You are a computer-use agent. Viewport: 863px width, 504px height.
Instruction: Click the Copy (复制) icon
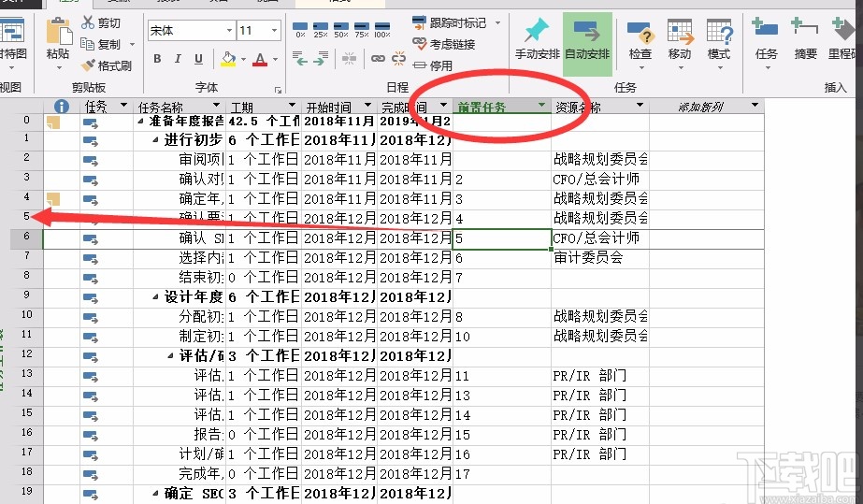pyautogui.click(x=88, y=43)
